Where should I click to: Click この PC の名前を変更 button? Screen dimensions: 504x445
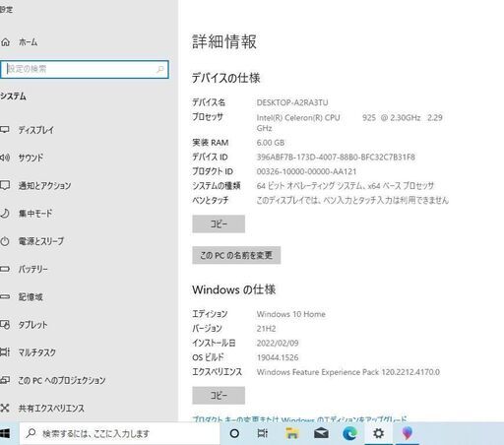[x=236, y=255]
